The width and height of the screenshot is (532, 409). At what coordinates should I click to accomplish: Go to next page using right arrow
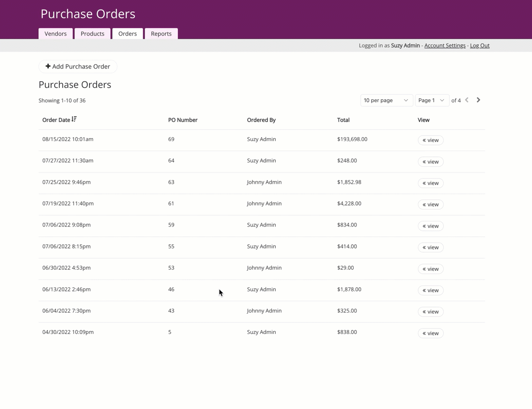click(x=478, y=100)
